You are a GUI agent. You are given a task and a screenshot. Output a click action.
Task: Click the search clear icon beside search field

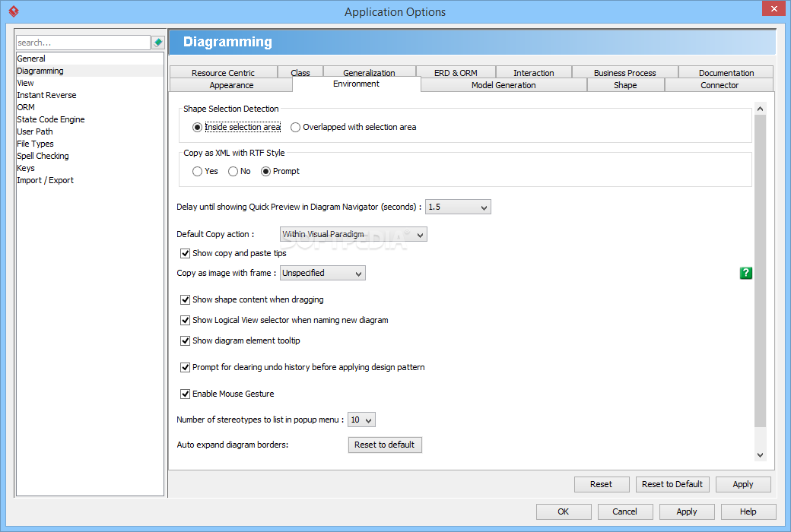coord(158,43)
